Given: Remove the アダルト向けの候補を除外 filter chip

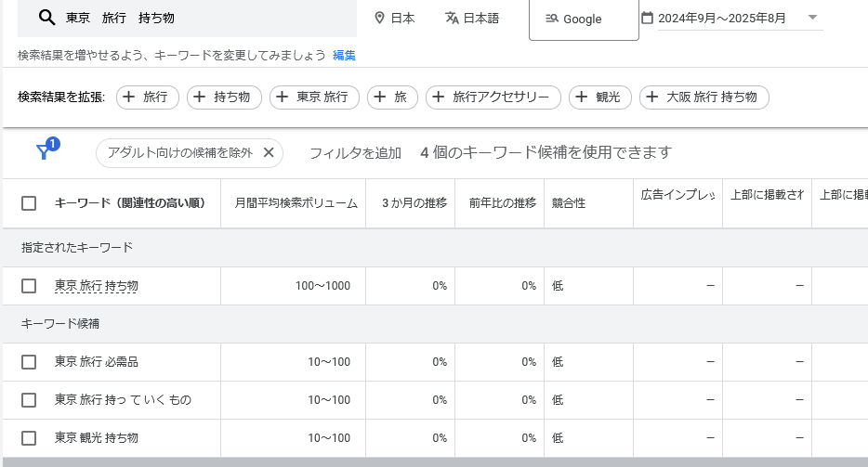Looking at the screenshot, I should 269,152.
